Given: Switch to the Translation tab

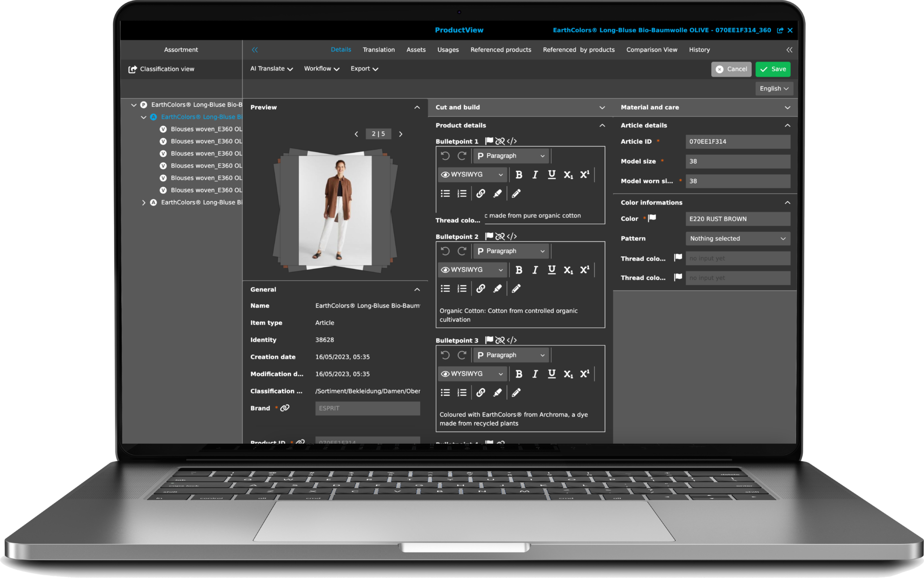Looking at the screenshot, I should click(379, 50).
